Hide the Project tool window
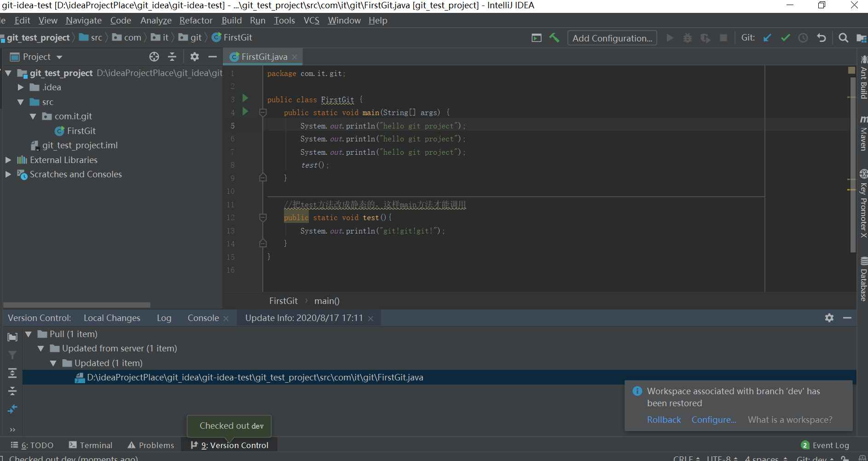 [213, 57]
